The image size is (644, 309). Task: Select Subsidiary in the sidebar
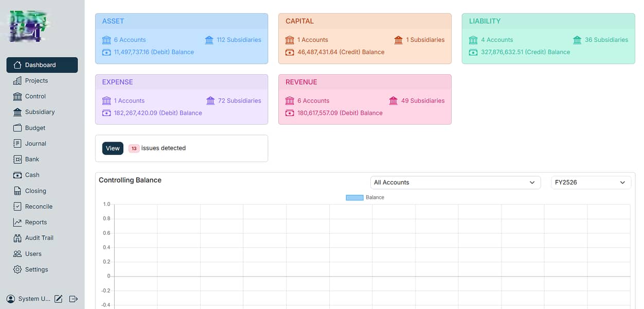pyautogui.click(x=40, y=112)
